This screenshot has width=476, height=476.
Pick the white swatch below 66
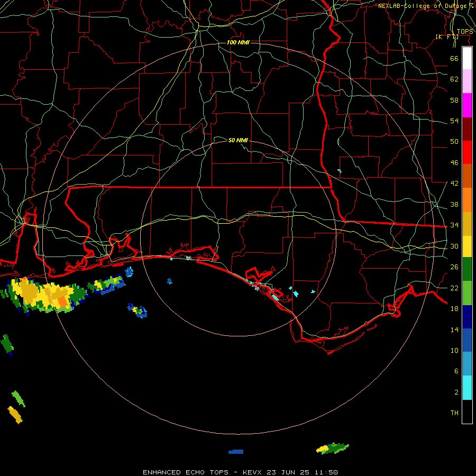click(467, 58)
